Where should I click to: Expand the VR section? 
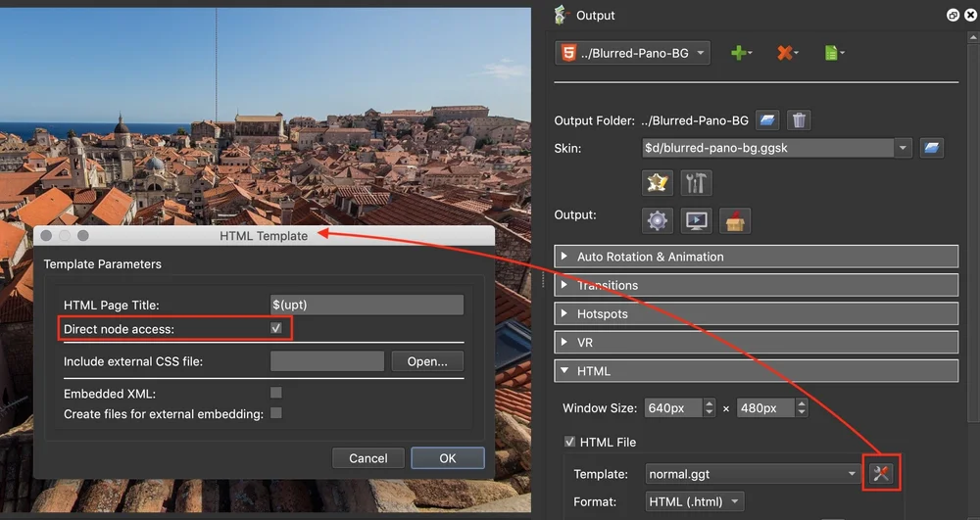pyautogui.click(x=757, y=343)
